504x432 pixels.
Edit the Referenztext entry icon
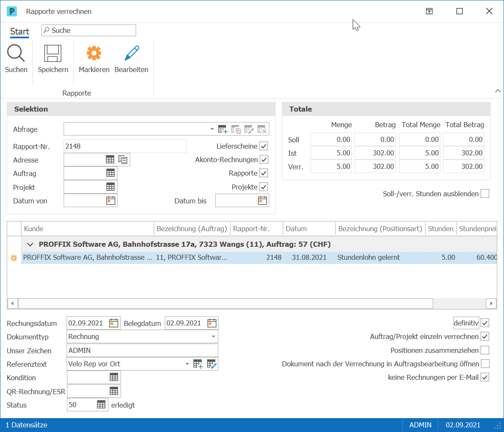click(212, 364)
